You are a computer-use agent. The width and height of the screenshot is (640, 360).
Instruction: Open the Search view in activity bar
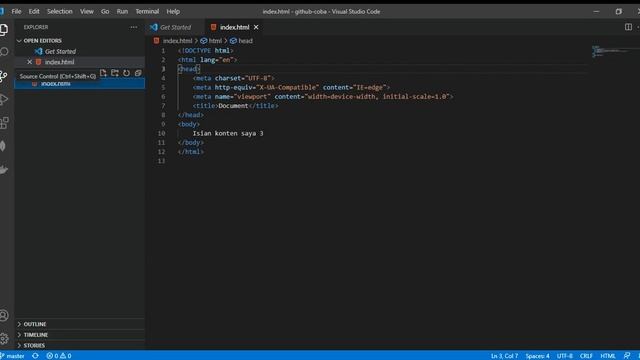[4, 52]
